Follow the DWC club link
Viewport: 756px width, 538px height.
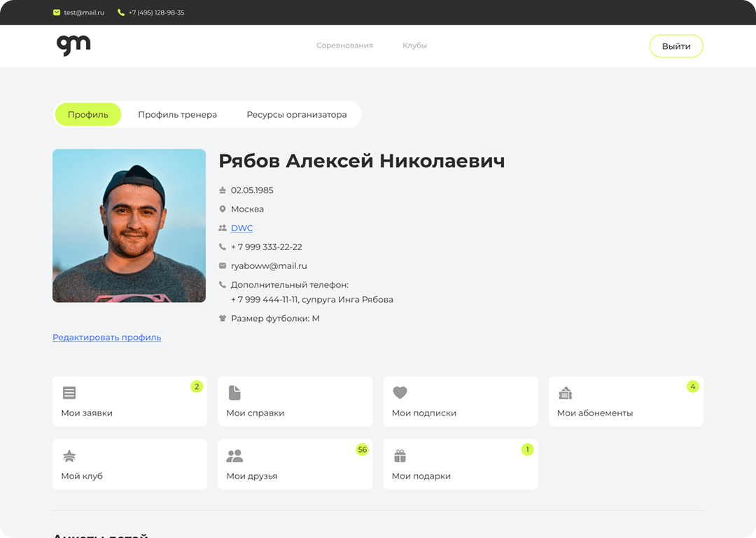click(x=241, y=228)
